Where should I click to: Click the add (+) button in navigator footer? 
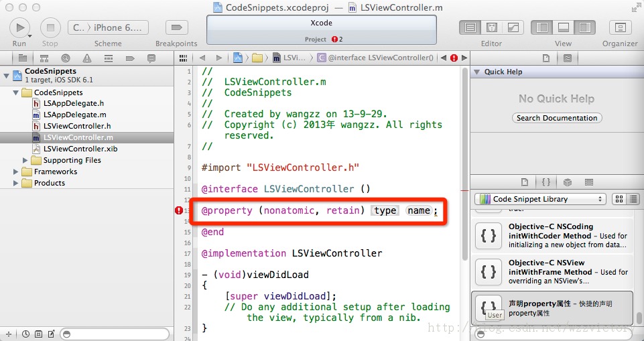coord(8,334)
